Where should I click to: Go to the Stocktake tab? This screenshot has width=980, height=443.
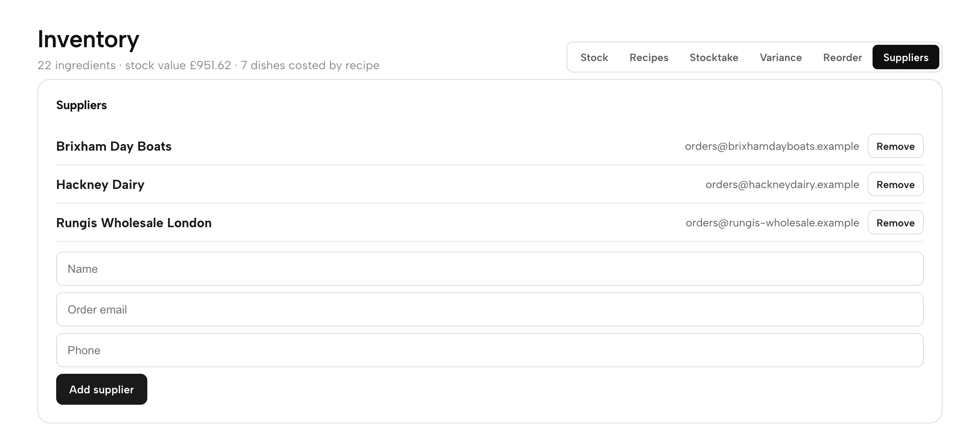(x=714, y=57)
